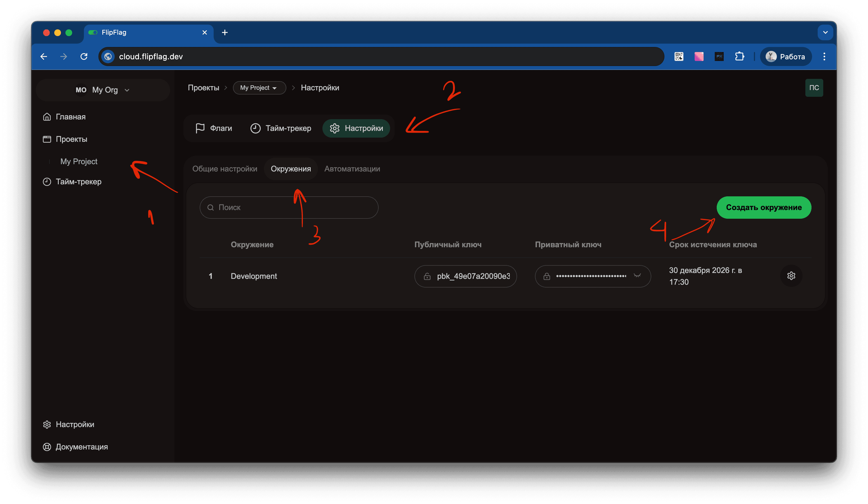Select My Project in the sidebar tree
868x504 pixels.
(79, 161)
